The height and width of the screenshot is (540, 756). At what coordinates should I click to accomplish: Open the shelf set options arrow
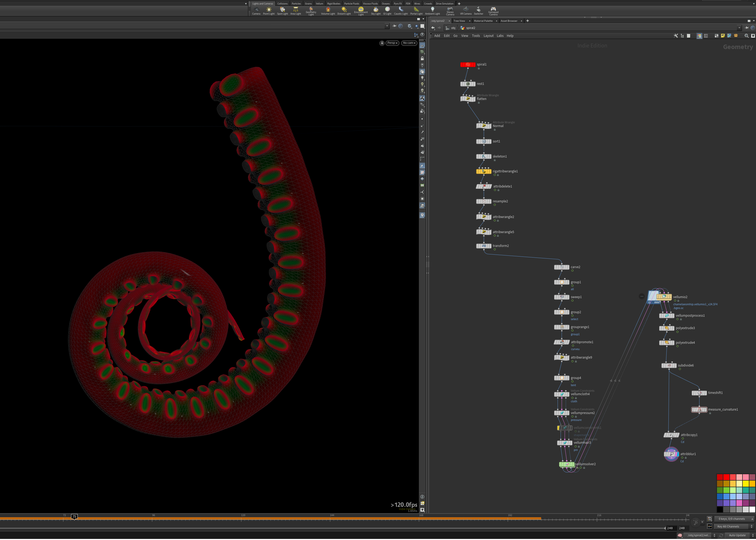[x=246, y=4]
